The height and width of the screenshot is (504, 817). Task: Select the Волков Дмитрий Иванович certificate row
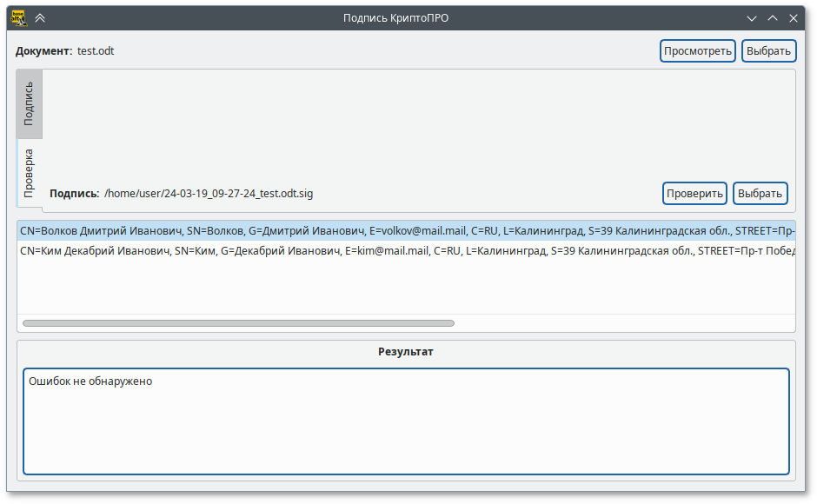coord(348,232)
